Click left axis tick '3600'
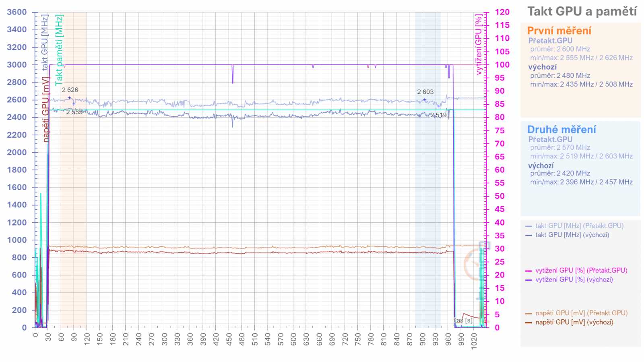 17,12
